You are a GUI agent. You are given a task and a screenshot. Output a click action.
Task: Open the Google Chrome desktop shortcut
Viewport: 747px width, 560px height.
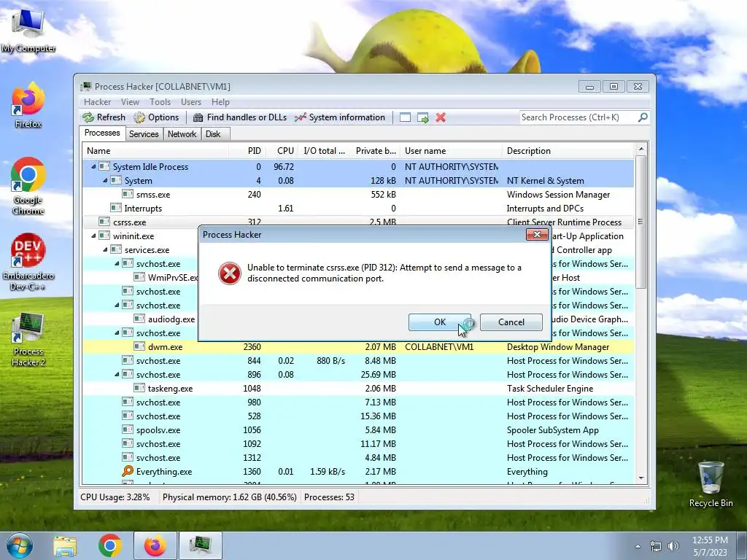click(x=28, y=186)
